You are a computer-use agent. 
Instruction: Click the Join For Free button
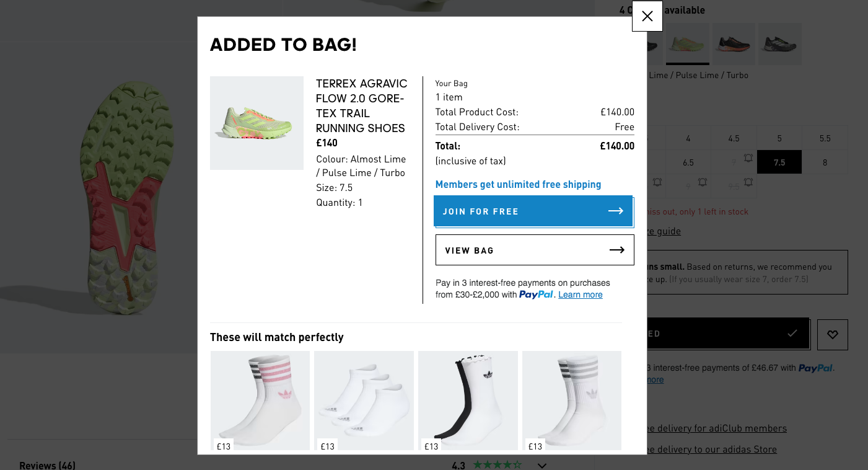point(533,211)
